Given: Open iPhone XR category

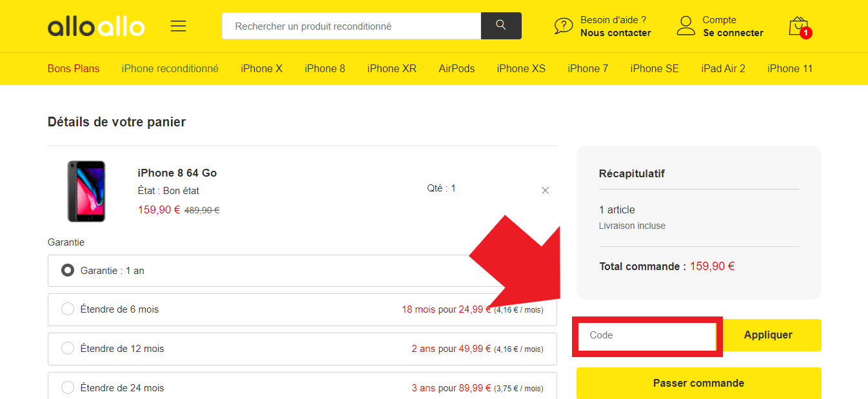Looking at the screenshot, I should [x=392, y=68].
